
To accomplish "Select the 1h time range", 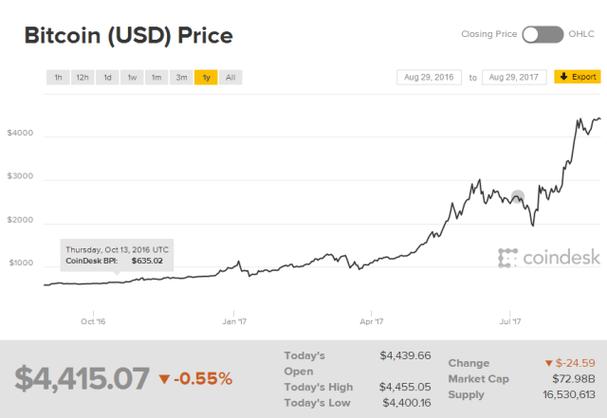I will (x=59, y=76).
